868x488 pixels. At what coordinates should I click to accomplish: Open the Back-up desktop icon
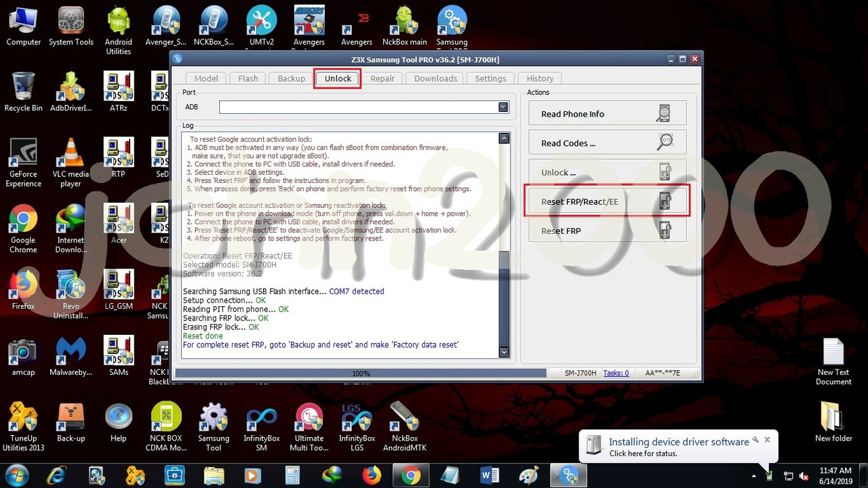pos(71,423)
